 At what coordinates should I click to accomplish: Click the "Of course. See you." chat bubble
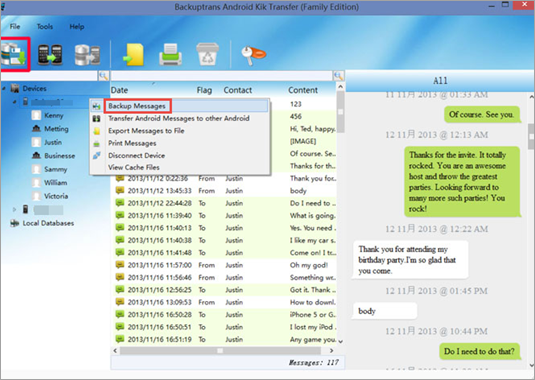click(x=482, y=115)
